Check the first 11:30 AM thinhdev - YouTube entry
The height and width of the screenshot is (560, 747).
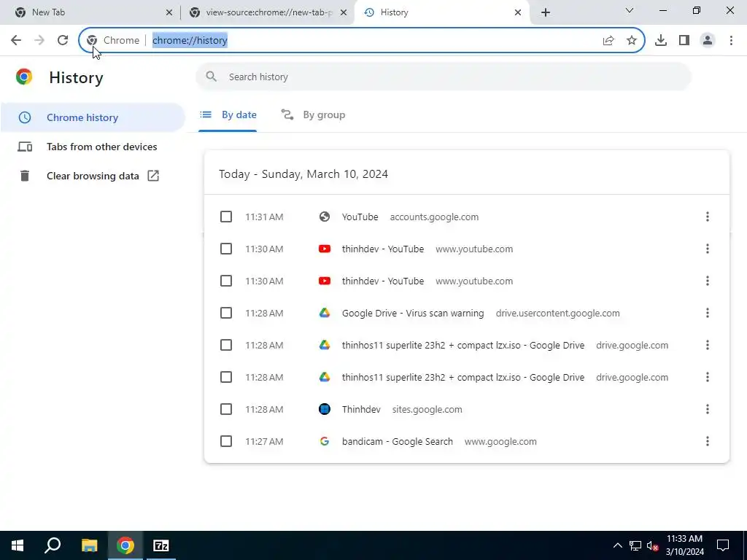pos(226,249)
